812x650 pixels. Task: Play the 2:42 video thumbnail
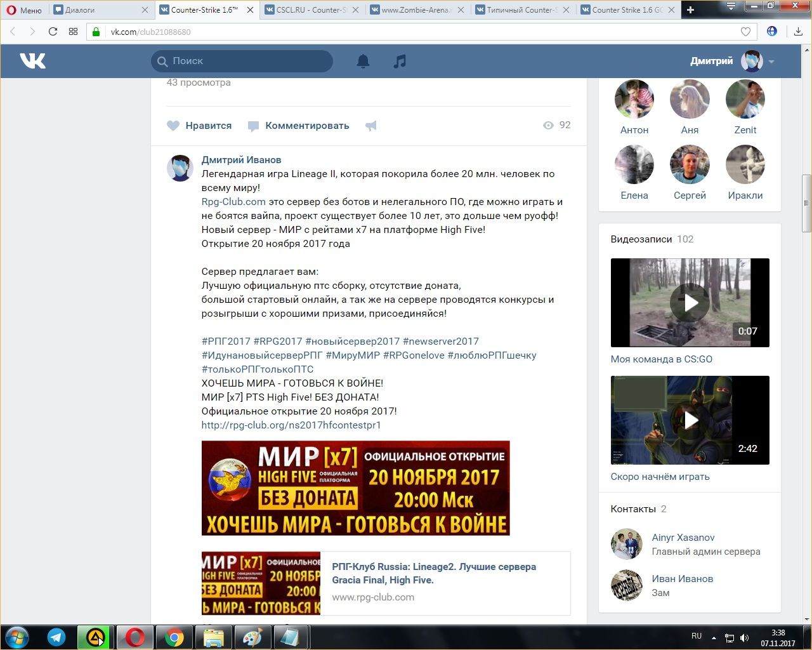point(690,420)
